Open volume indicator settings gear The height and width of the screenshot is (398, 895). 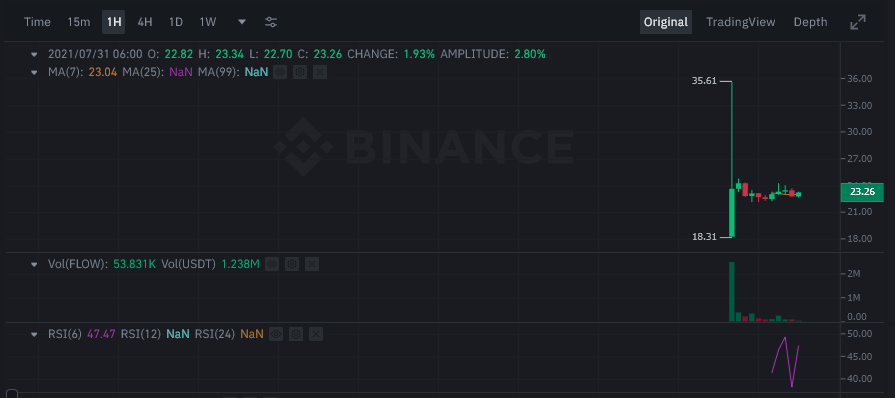(x=292, y=264)
